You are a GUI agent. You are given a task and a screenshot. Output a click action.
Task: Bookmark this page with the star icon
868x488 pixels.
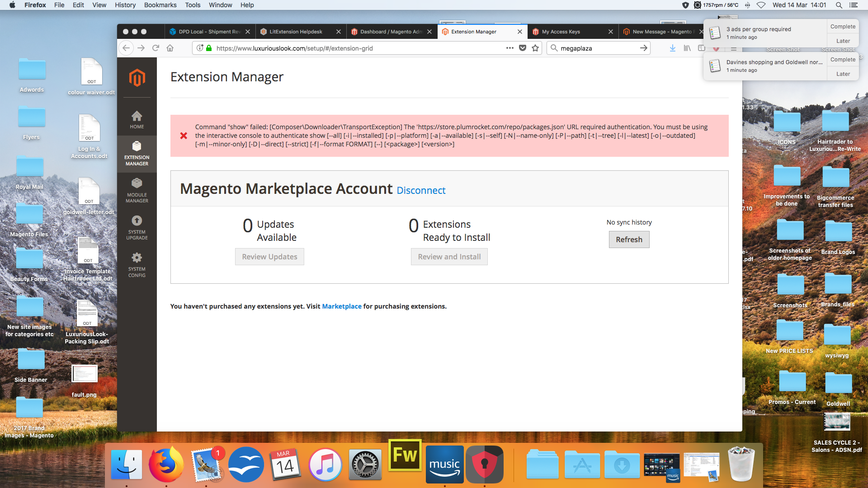click(x=536, y=48)
